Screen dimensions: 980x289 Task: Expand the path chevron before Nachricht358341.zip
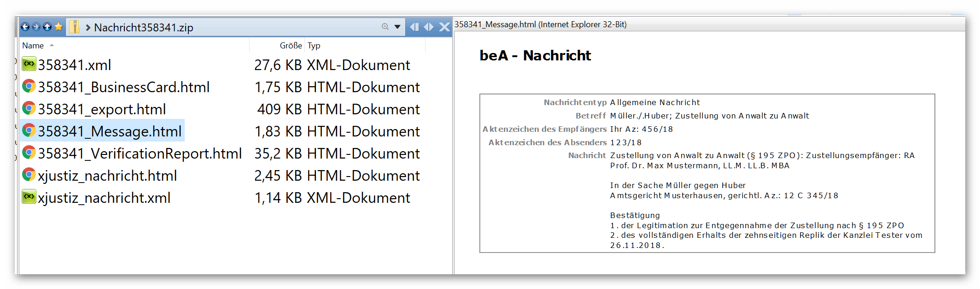(88, 27)
